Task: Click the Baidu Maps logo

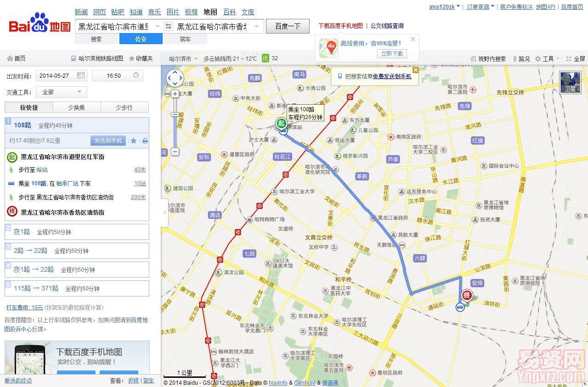Action: 40,24
